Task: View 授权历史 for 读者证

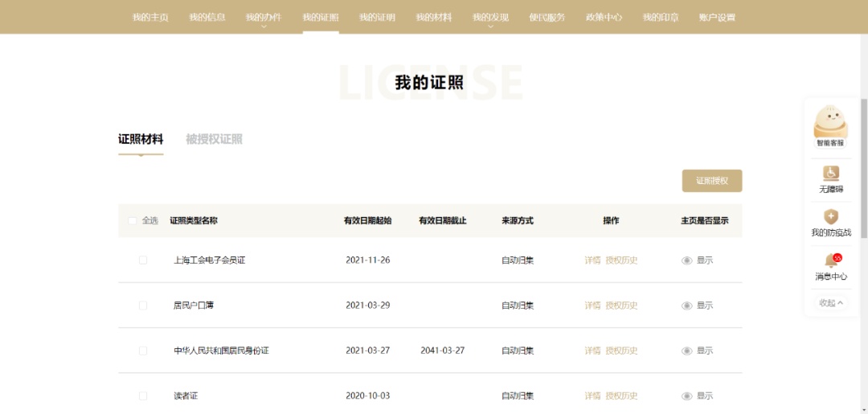Action: (x=621, y=396)
